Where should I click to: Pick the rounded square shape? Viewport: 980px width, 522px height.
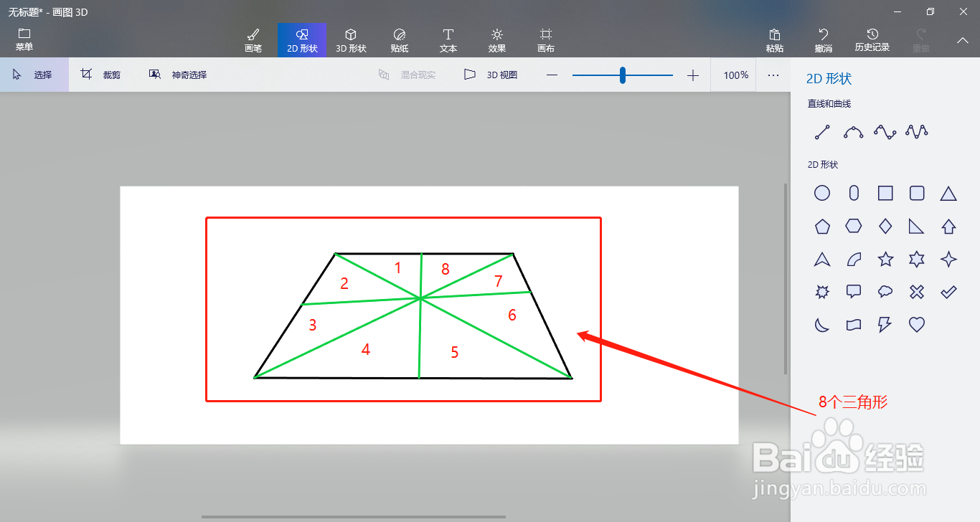pos(917,193)
